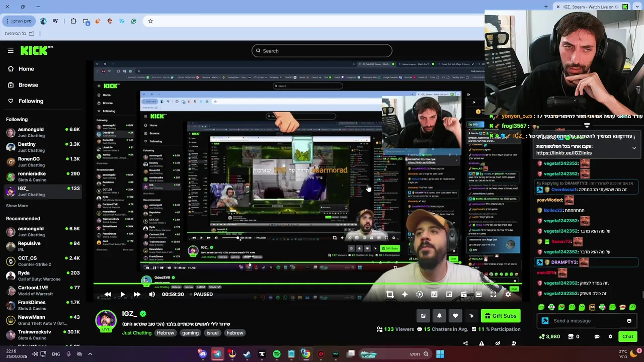Click the sparkle button beside Gift Subs

click(471, 316)
